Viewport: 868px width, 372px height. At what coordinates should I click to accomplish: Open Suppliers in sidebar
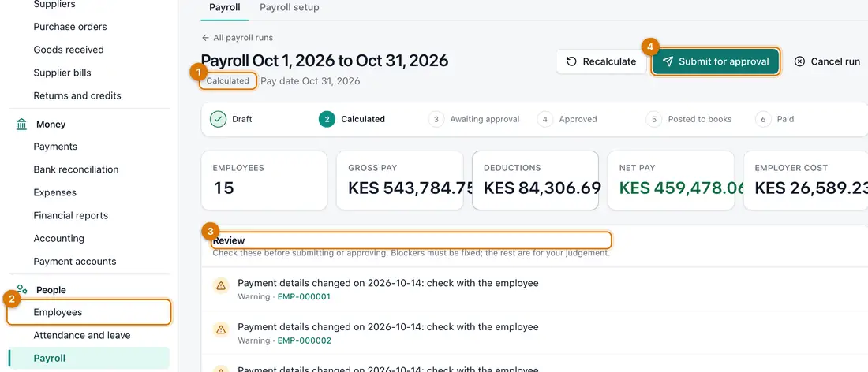(x=54, y=5)
